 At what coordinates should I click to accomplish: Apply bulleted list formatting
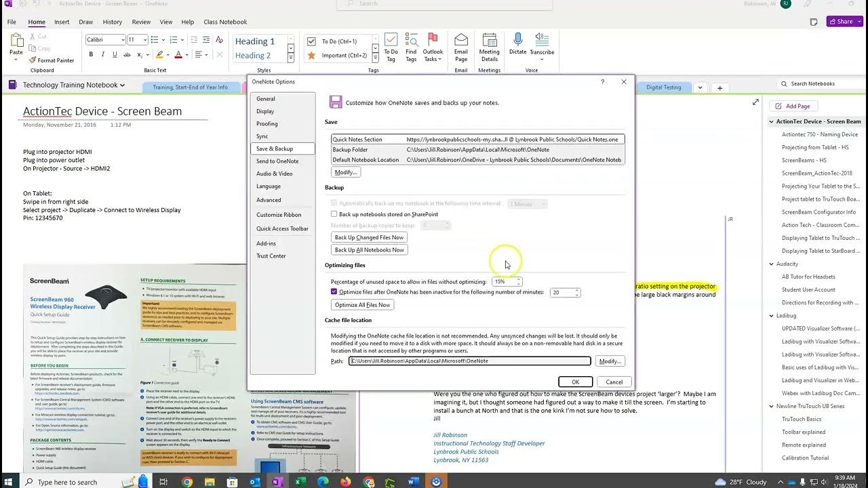[156, 40]
